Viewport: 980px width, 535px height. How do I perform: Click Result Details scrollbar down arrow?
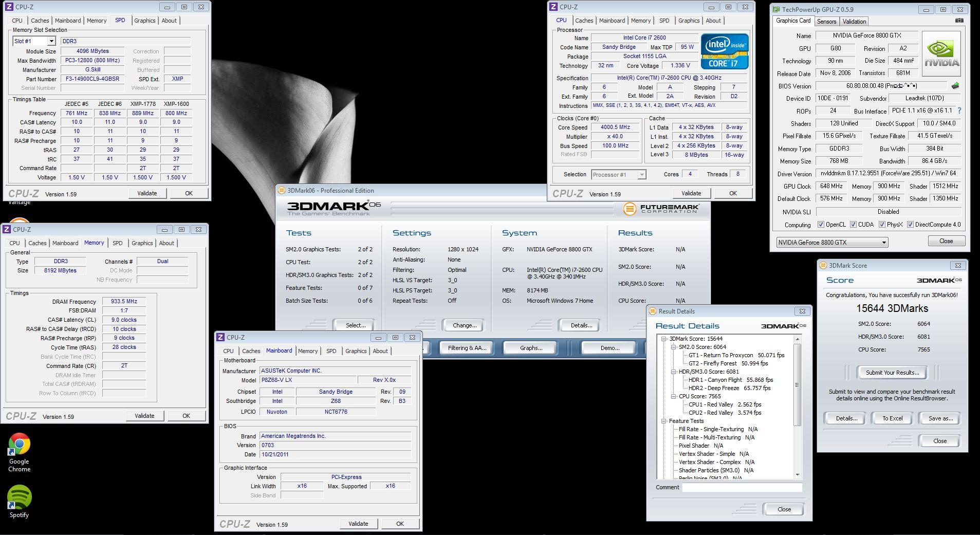point(798,475)
